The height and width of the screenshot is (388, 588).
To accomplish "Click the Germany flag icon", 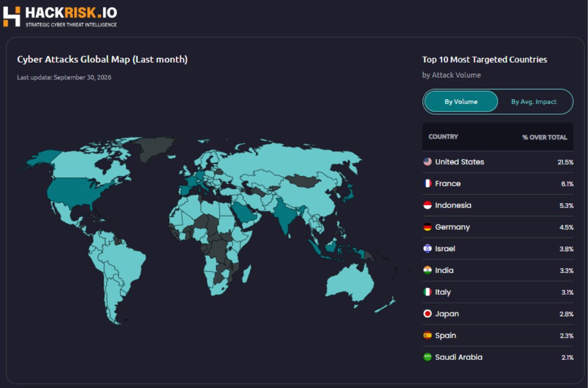I will pos(427,227).
